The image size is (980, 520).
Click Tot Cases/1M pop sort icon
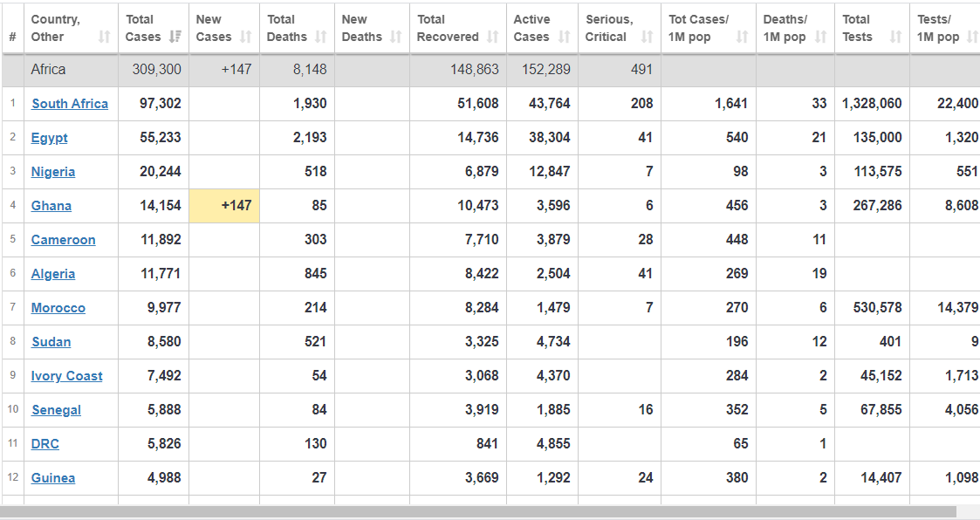point(742,37)
